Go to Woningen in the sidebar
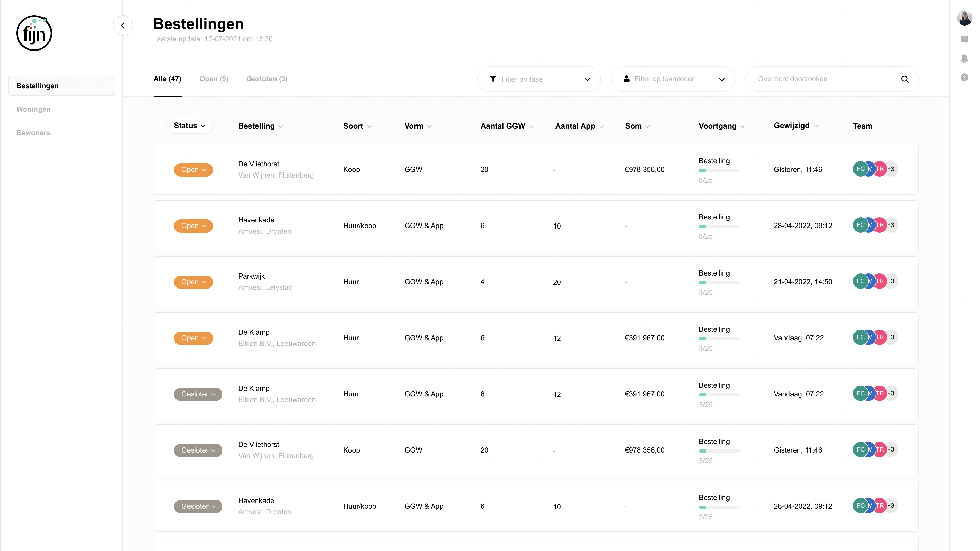 pos(33,109)
